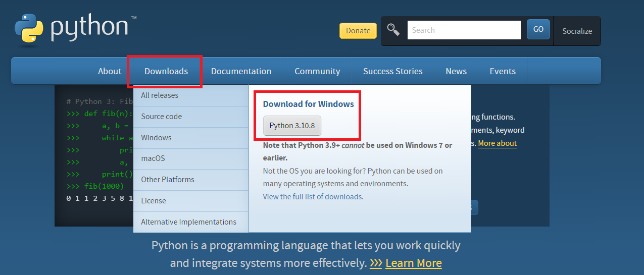Open View the full list of downloads link
The width and height of the screenshot is (644, 275).
coord(312,197)
